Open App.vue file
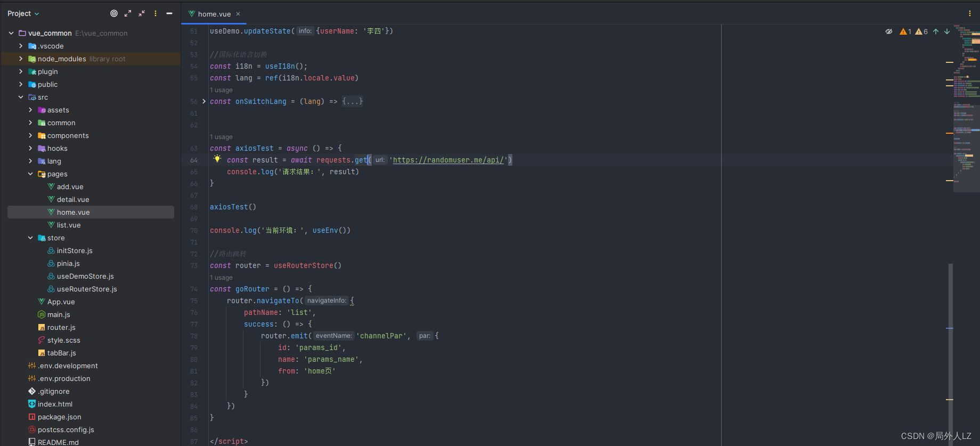The image size is (980, 446). click(61, 302)
